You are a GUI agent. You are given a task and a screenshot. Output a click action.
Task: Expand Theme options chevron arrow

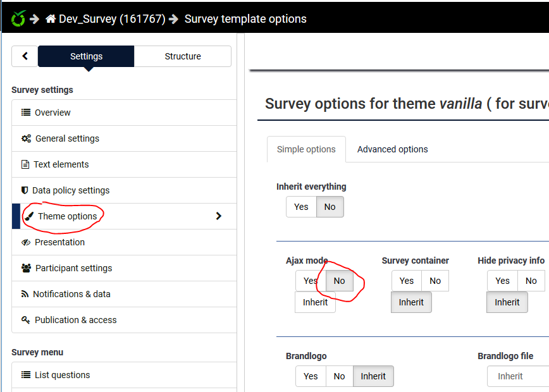219,216
